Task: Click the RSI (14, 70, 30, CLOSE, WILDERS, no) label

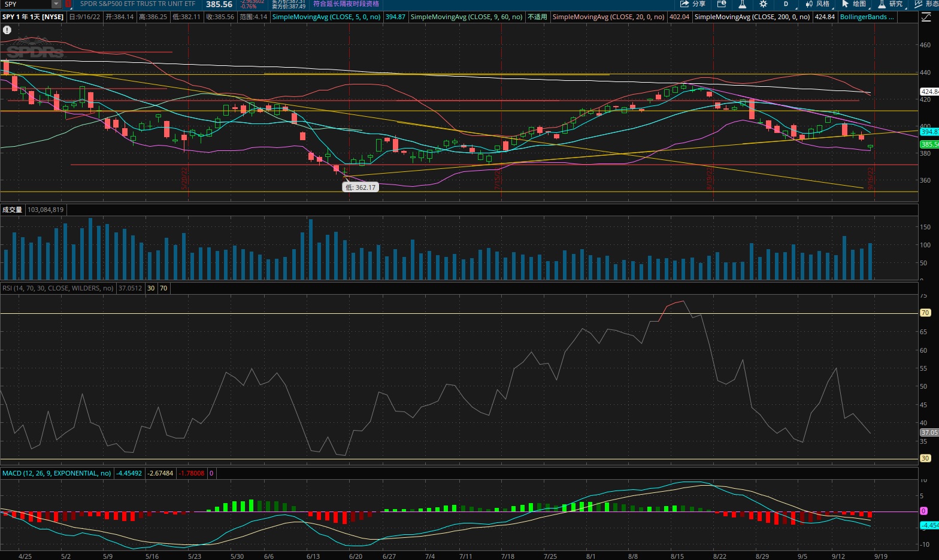Action: point(58,288)
